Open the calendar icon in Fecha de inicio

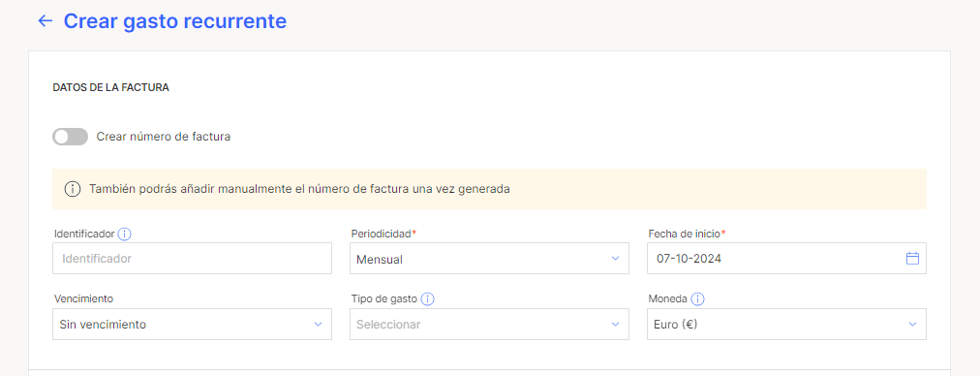[x=912, y=259]
